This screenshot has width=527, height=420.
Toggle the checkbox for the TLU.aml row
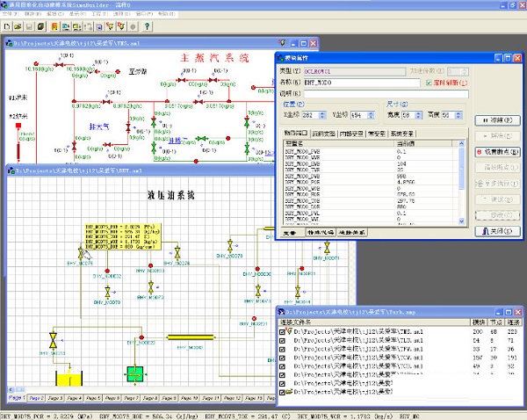pos(282,341)
